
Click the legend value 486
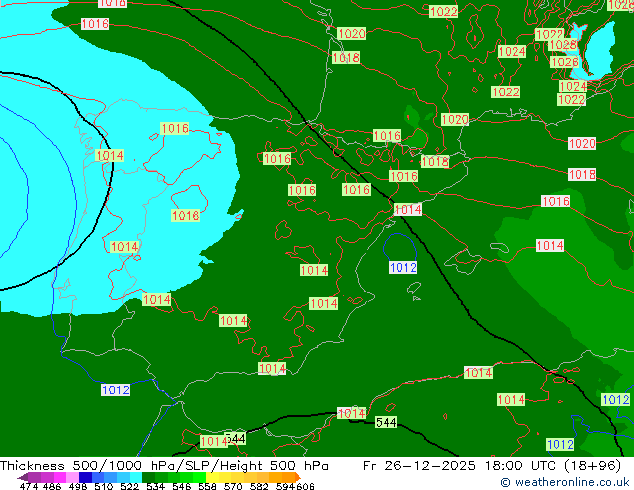tap(52, 486)
